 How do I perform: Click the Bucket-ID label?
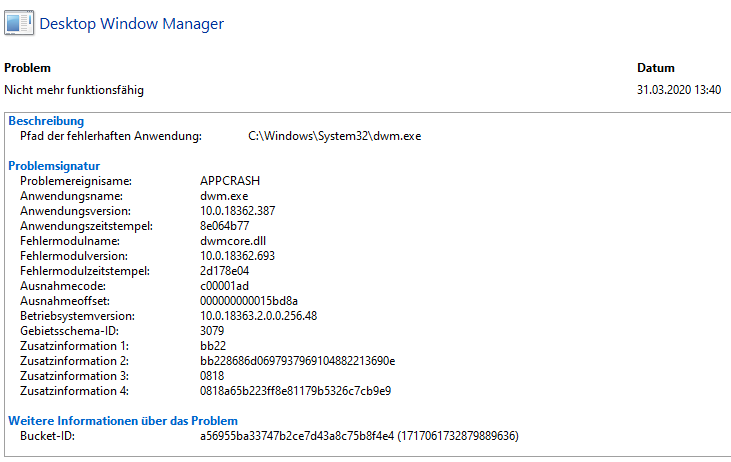tap(47, 436)
